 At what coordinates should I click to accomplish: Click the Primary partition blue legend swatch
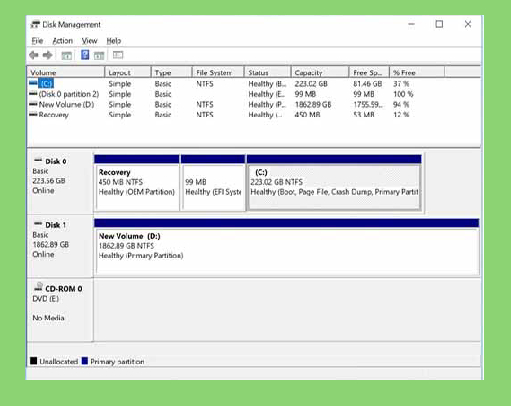(x=85, y=361)
